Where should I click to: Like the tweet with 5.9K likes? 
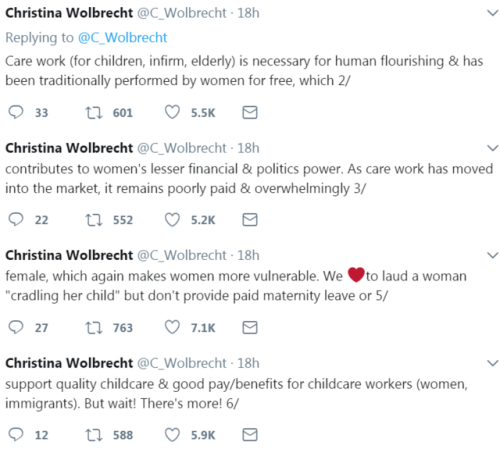coord(172,435)
